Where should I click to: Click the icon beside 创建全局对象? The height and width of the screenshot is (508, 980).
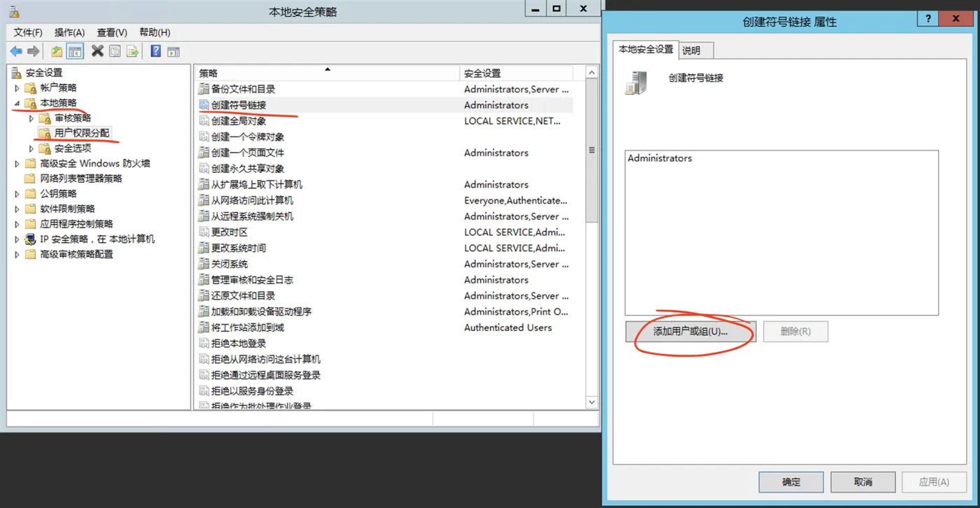[x=204, y=121]
